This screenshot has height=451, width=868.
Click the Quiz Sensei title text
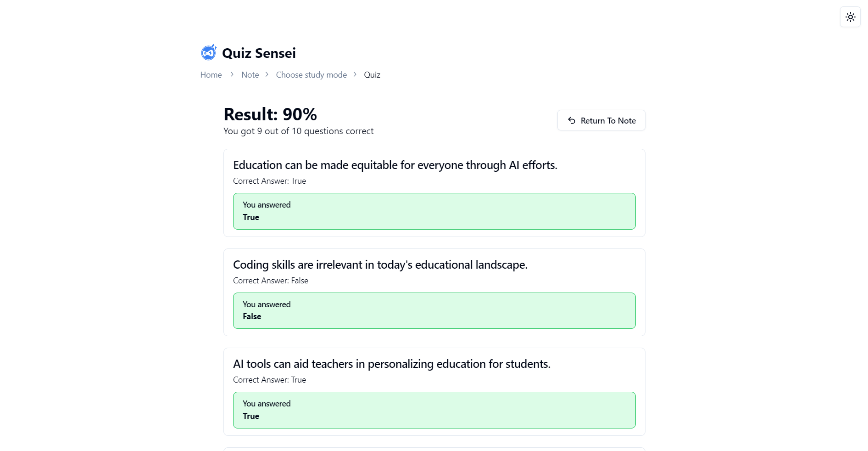click(259, 53)
